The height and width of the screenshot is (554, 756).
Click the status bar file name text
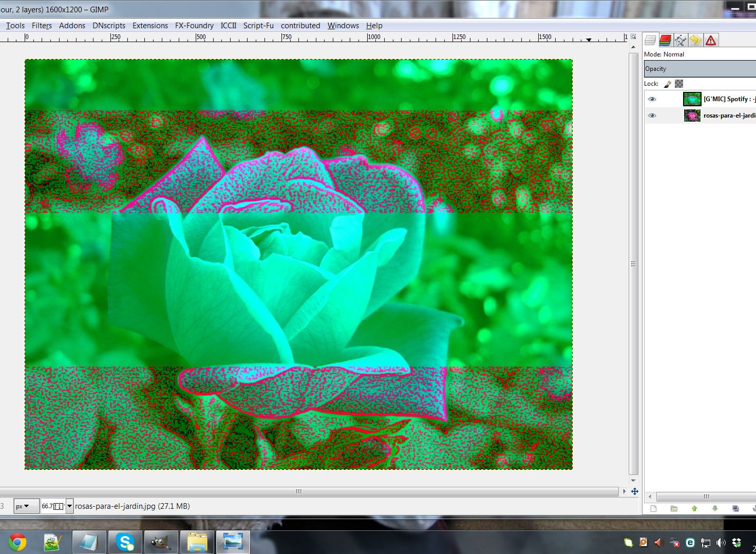click(x=133, y=506)
